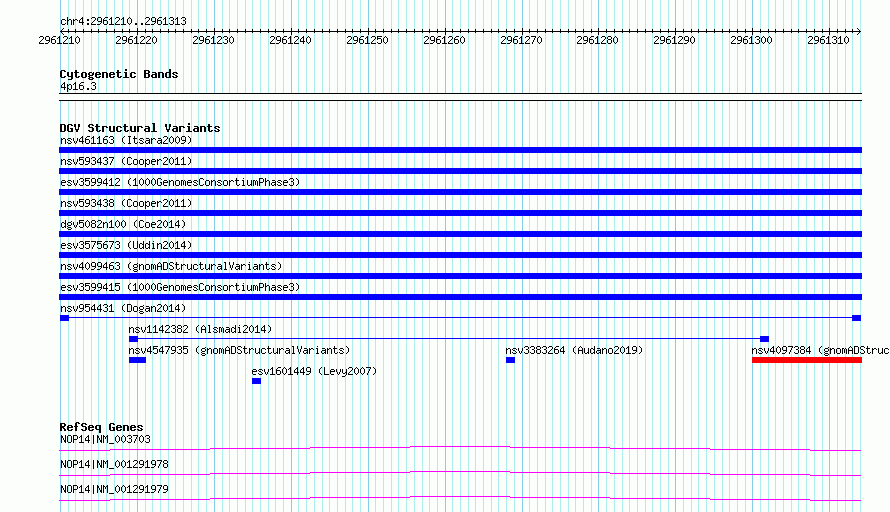The width and height of the screenshot is (890, 512).
Task: Select the esv1601449 (Levy2007) label
Action: pos(314,371)
